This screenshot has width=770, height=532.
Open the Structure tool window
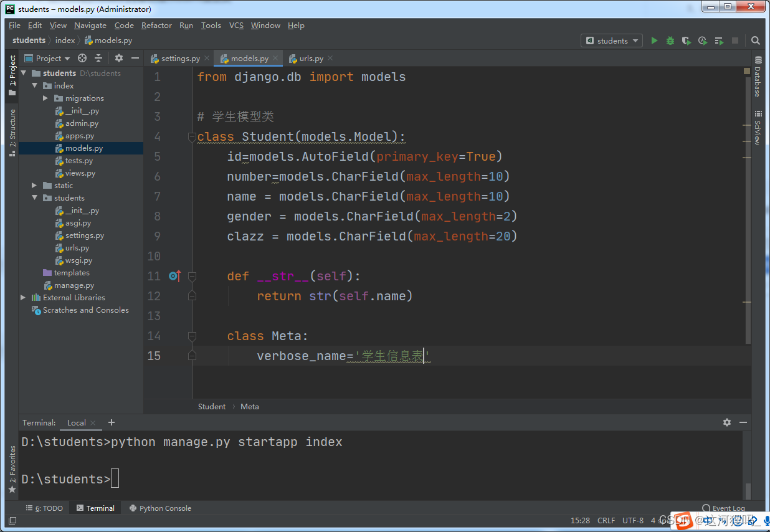point(12,132)
